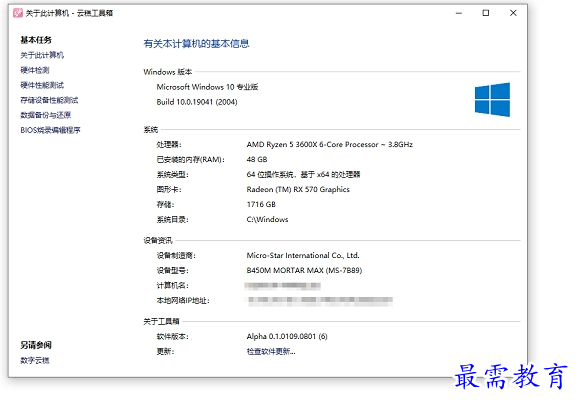Click B450M MORTAR MAX (MS-7B89) value
The width and height of the screenshot is (576, 408).
[304, 270]
